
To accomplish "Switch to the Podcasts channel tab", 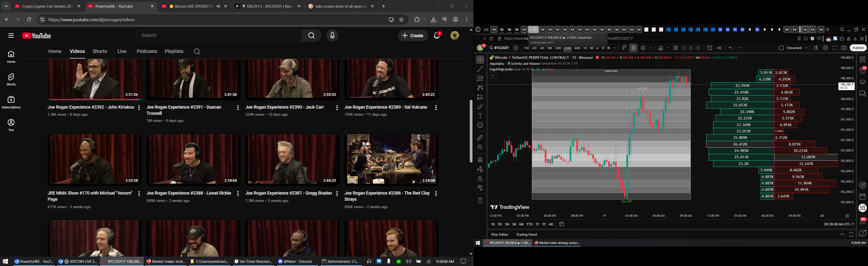I will pyautogui.click(x=147, y=51).
